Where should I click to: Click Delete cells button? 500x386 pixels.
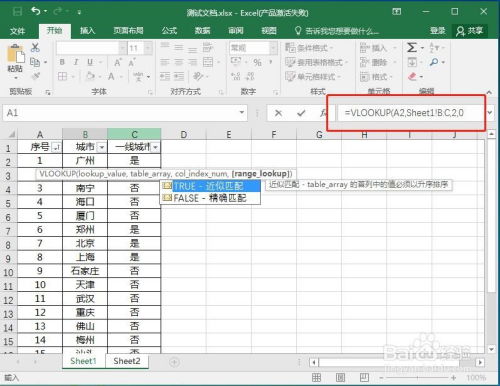click(x=378, y=62)
